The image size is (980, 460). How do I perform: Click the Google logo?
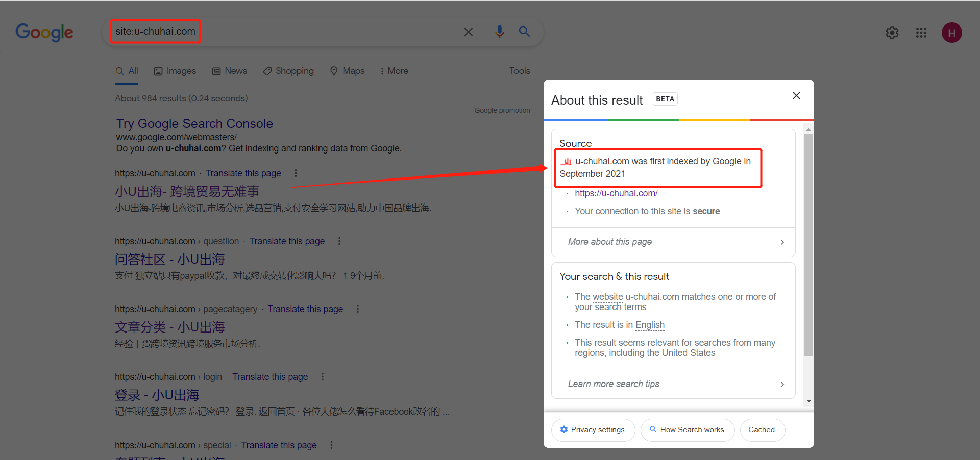(44, 33)
